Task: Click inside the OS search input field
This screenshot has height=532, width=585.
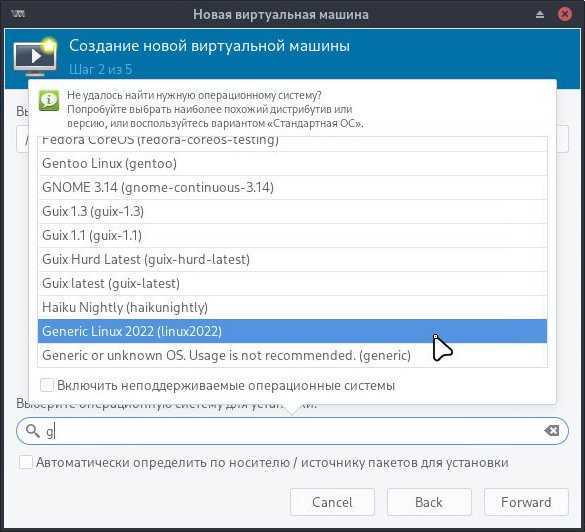Action: tap(292, 431)
